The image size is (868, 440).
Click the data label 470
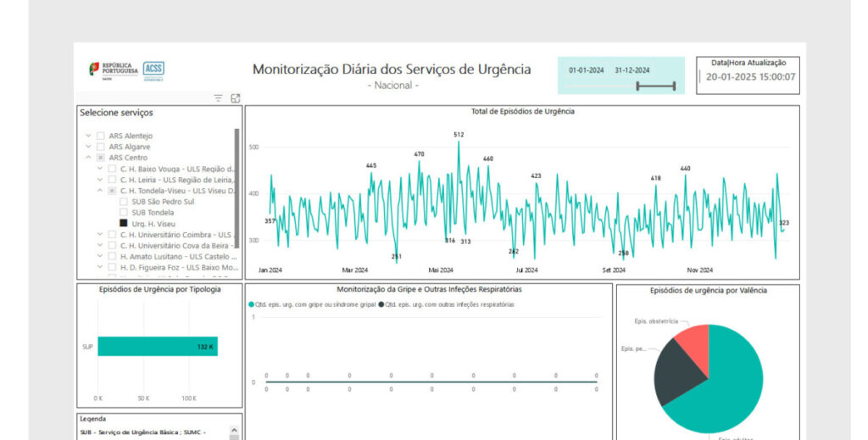click(419, 154)
